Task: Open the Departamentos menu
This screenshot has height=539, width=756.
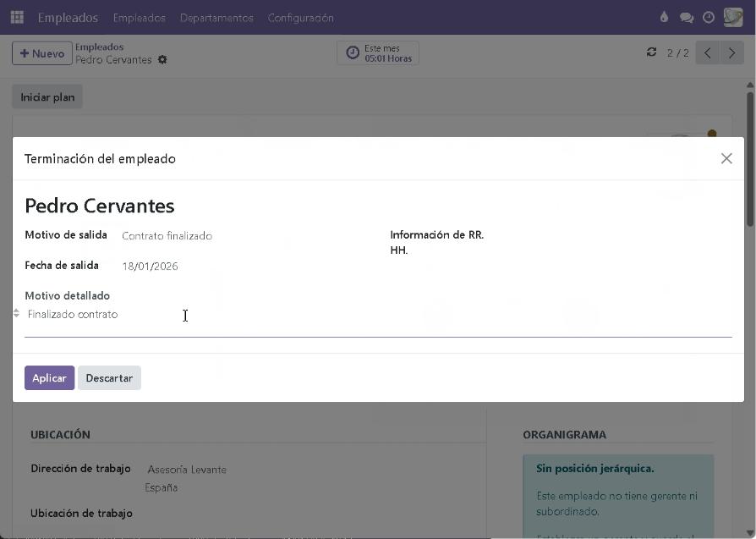Action: (216, 18)
